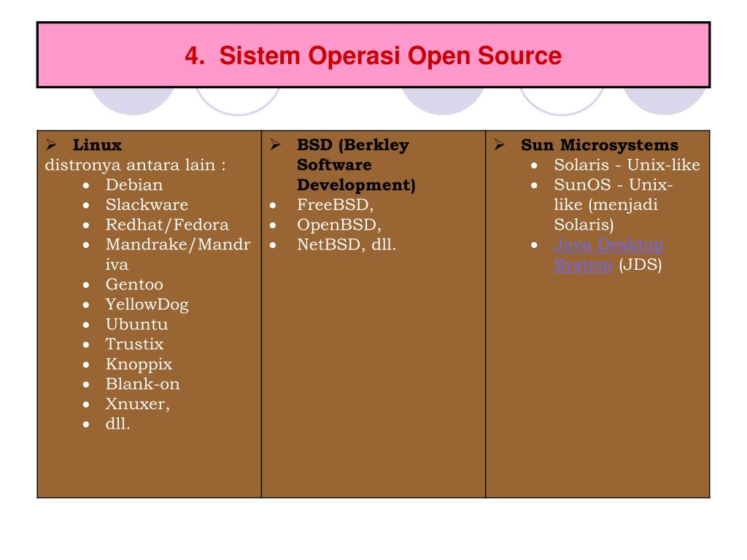Screen dimensions: 747x560
Task: Click the 'Trustix' list item
Action: coord(134,344)
